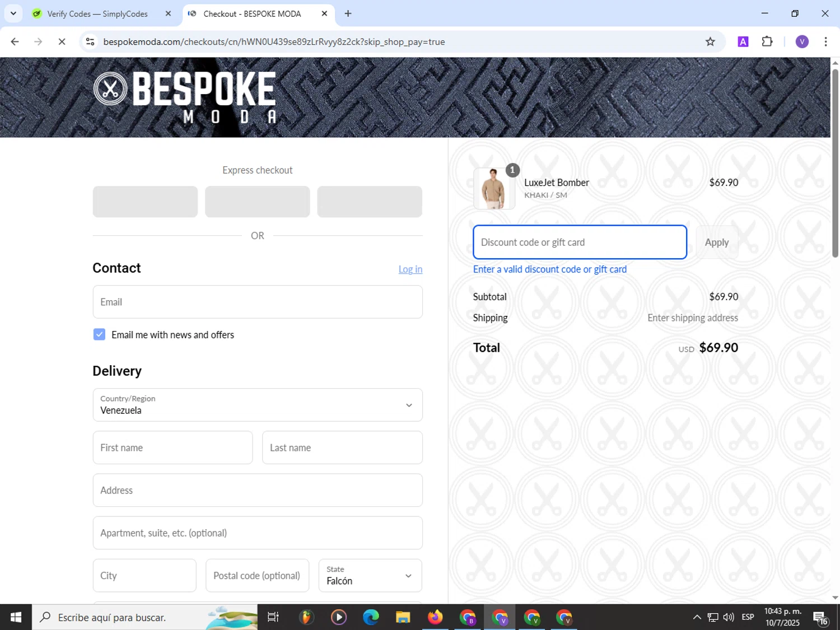Open the FL Studio fruit taskbar icon
840x630 pixels.
click(x=306, y=617)
